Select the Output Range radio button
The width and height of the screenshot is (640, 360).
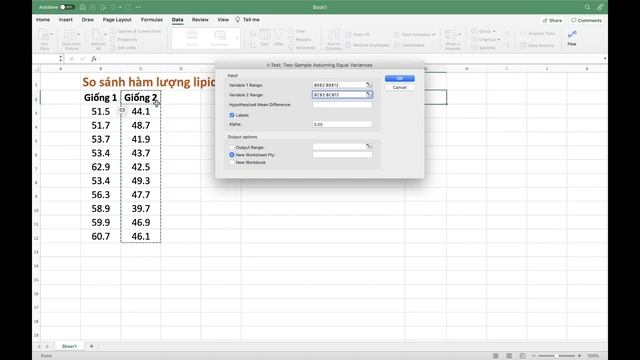pyautogui.click(x=232, y=147)
